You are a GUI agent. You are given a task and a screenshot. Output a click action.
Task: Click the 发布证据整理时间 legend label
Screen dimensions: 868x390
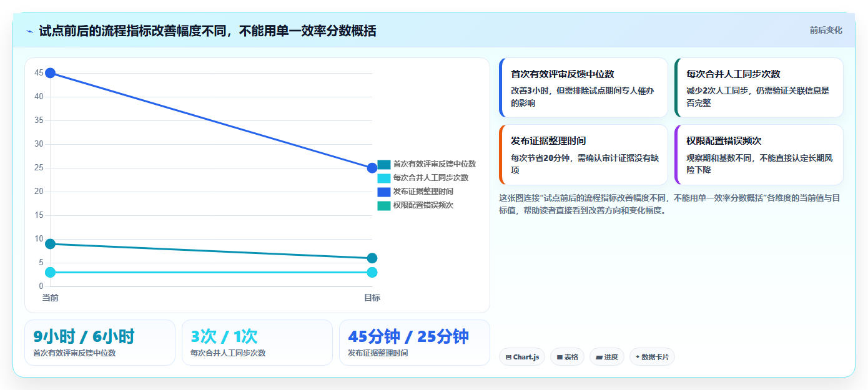(423, 192)
